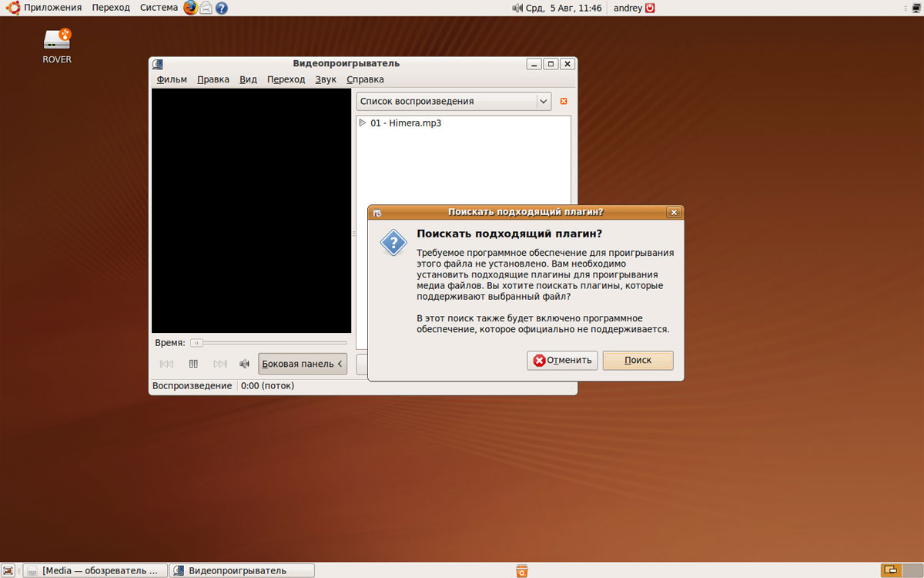The image size is (924, 578).
Task: Open the Вид menu
Action: coord(248,79)
